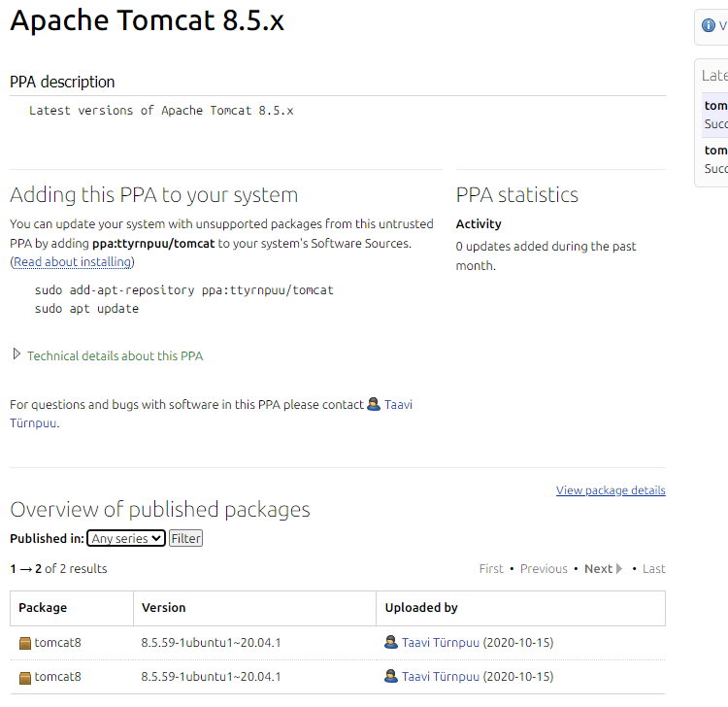
Task: Click package icon in first tomcat8 row
Action: pyautogui.click(x=25, y=643)
